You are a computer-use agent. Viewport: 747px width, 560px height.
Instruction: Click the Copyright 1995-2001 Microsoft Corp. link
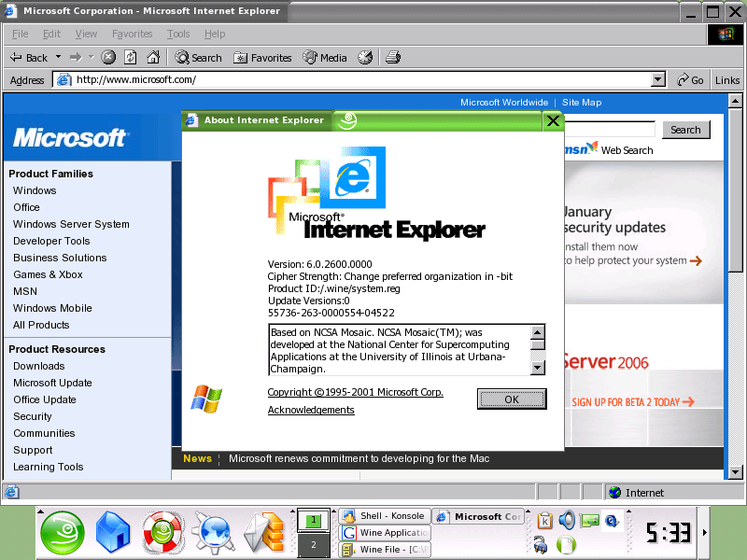pos(356,392)
